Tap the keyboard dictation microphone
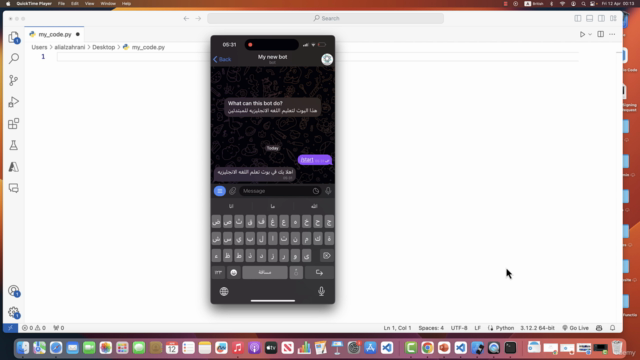 coord(321,291)
